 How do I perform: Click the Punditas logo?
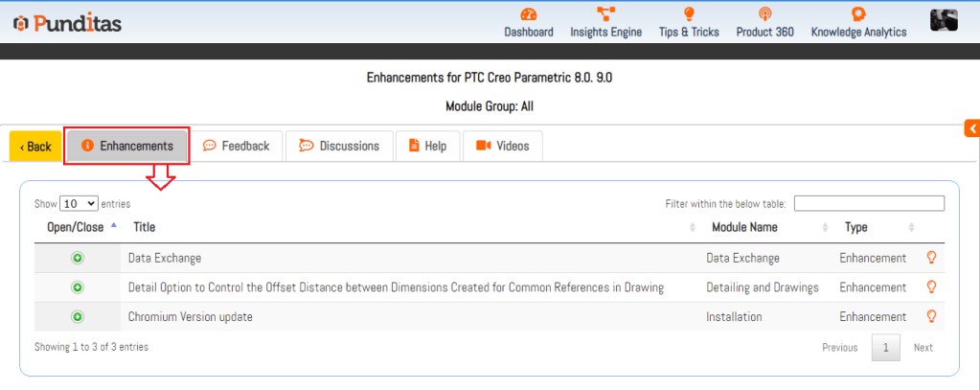pos(67,23)
